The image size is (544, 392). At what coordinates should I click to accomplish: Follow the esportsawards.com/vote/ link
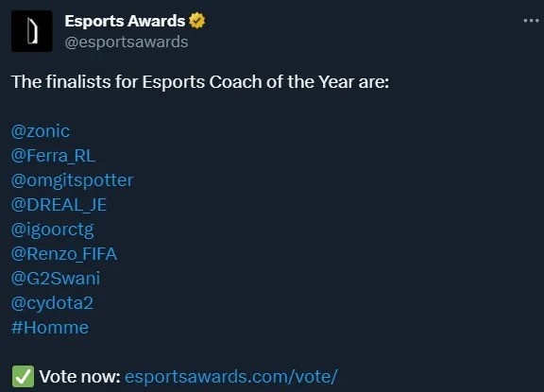pos(230,377)
